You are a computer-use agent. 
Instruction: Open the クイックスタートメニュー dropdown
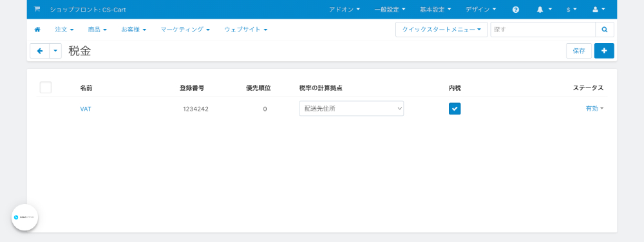click(442, 30)
